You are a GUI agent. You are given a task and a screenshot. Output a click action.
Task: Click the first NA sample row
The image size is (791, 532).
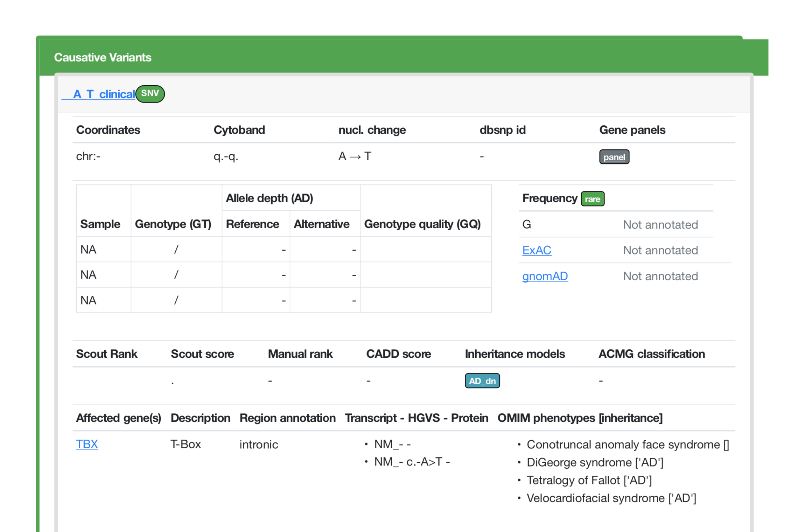(x=88, y=249)
